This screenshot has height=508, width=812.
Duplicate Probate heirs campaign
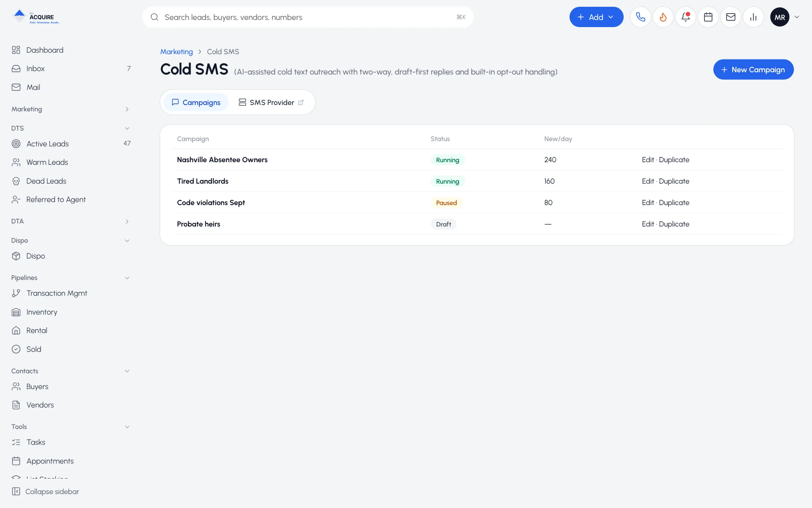pyautogui.click(x=674, y=224)
